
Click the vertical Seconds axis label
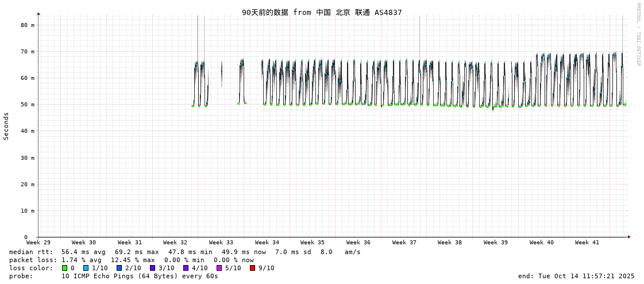pos(6,126)
